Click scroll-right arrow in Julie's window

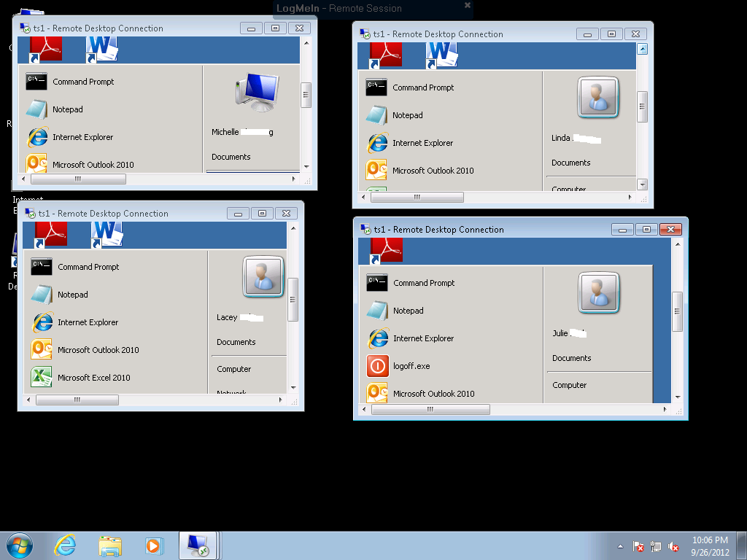[x=668, y=410]
